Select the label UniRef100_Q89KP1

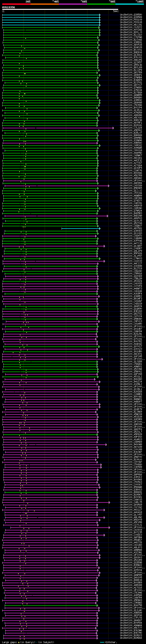pos(131,75)
